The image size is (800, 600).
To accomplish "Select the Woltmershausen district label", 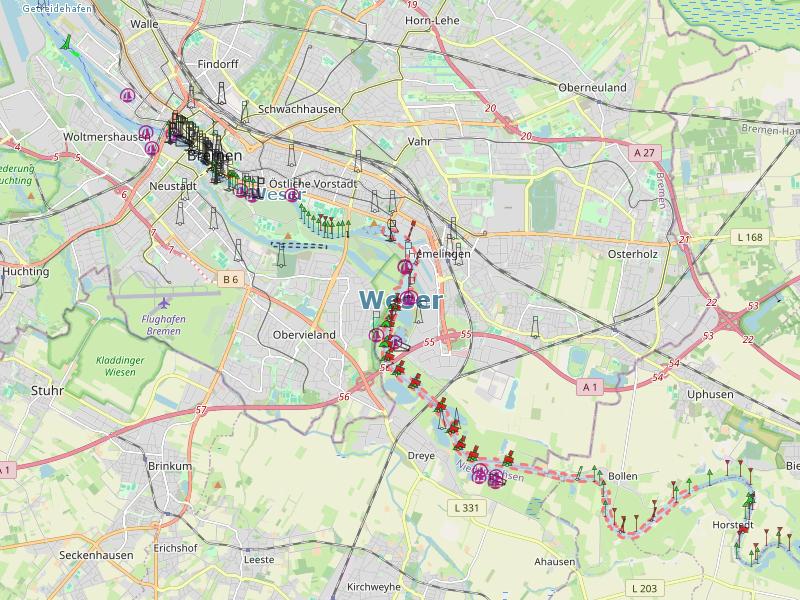I will coord(100,136).
